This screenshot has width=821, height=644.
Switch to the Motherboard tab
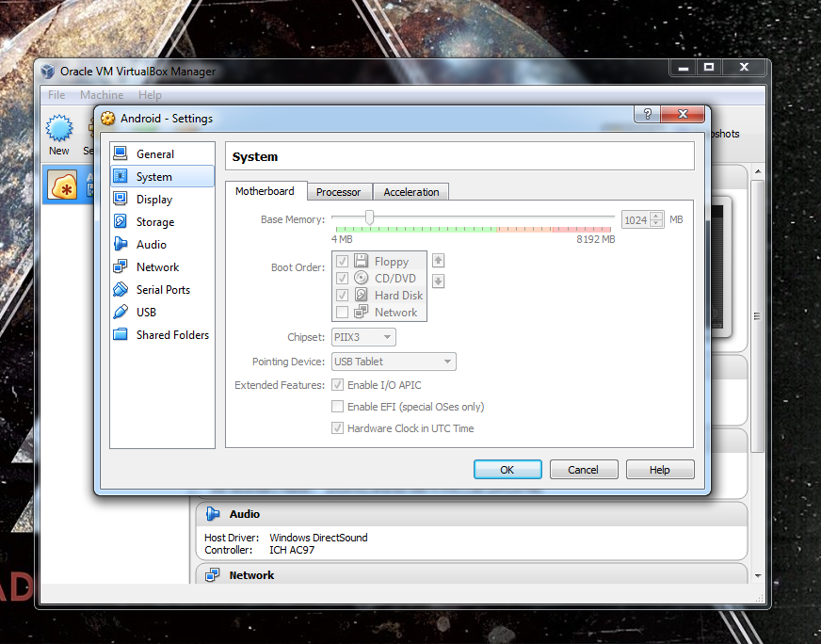(265, 191)
